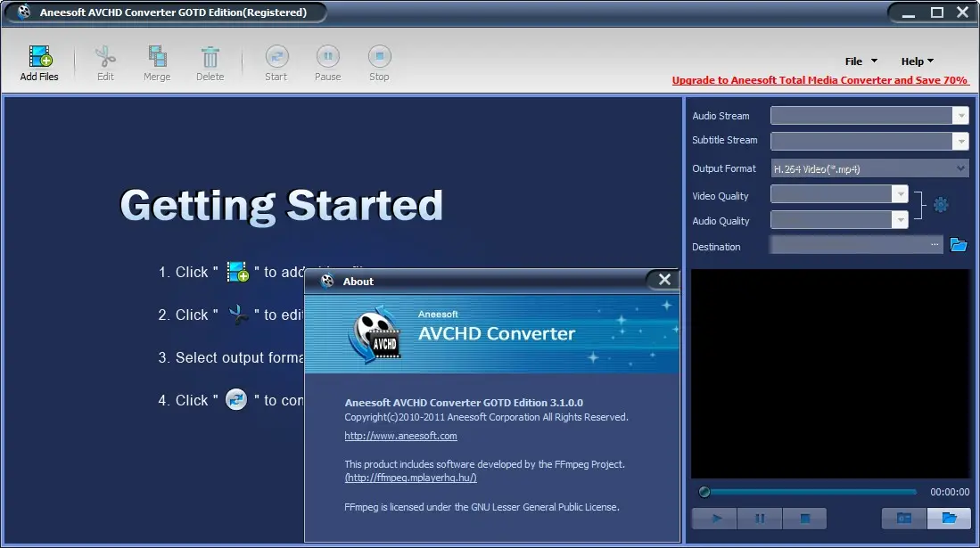
Task: Open snapshot folder in preview panel
Action: click(x=949, y=518)
